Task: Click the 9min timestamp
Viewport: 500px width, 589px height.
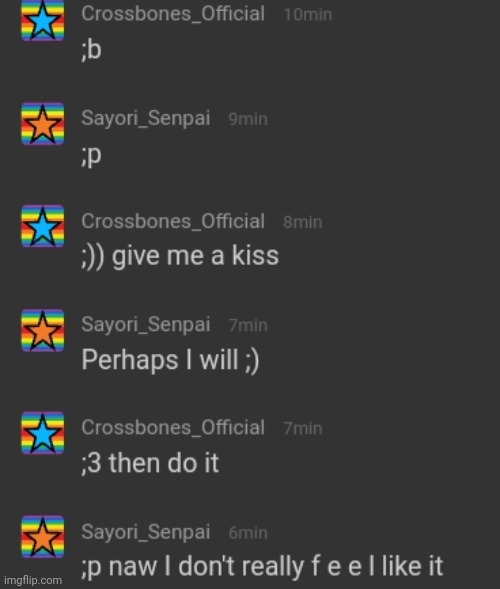Action: pos(248,119)
